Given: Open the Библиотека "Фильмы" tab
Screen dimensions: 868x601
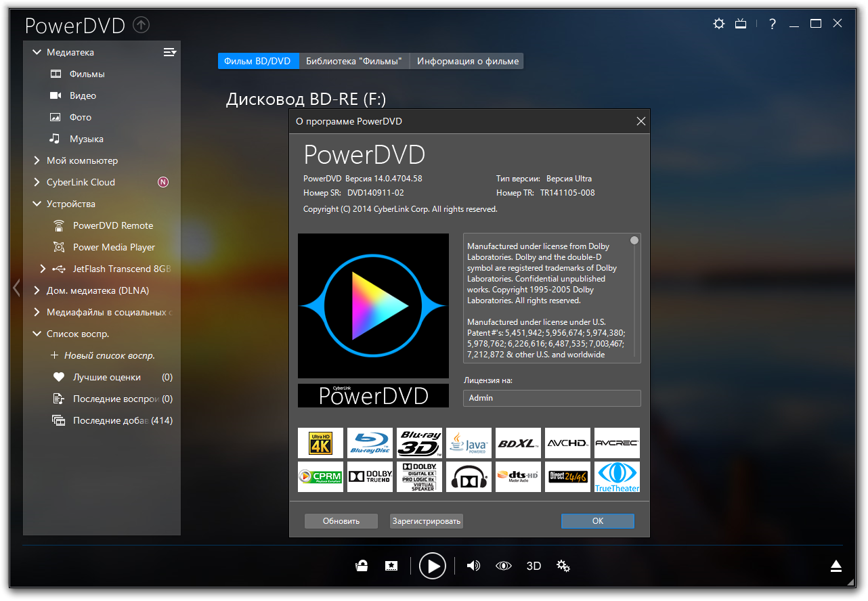Looking at the screenshot, I should tap(354, 61).
